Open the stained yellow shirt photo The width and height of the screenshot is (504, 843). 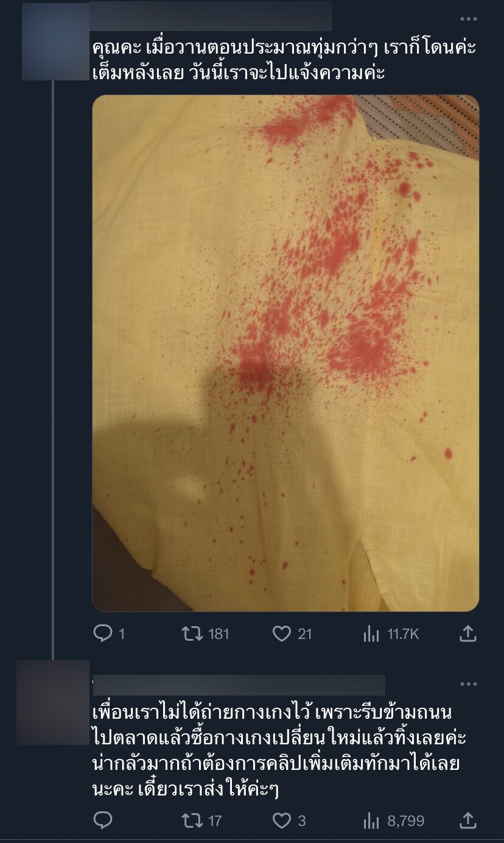pos(285,353)
